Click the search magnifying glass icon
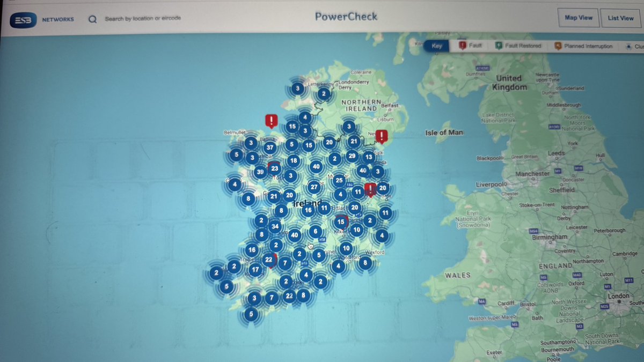Screen dimensions: 644x362 click(92, 18)
